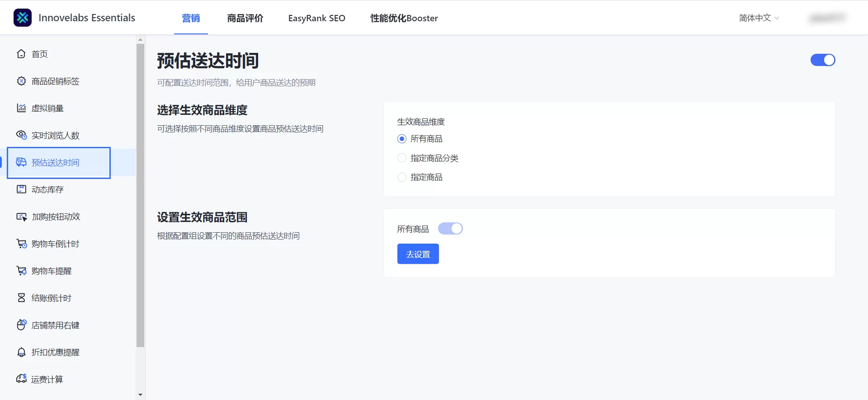Click the 购物车提醒 cart icon
Viewport: 868px width, 400px height.
point(21,271)
